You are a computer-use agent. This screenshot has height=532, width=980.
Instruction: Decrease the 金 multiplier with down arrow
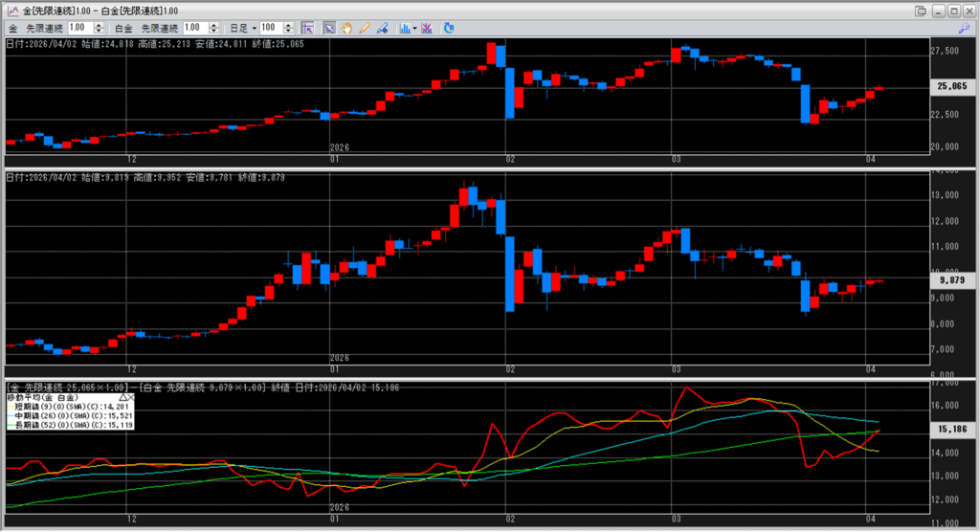tap(99, 31)
